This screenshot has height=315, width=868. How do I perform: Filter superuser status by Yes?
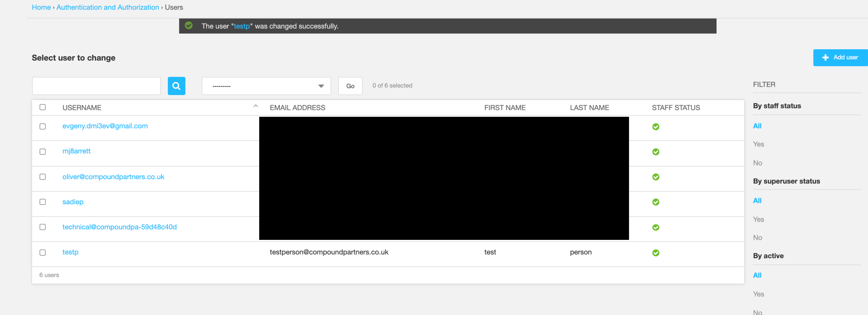point(759,219)
